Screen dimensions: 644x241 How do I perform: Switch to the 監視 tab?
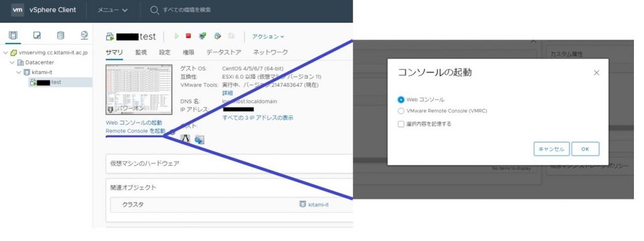(141, 52)
